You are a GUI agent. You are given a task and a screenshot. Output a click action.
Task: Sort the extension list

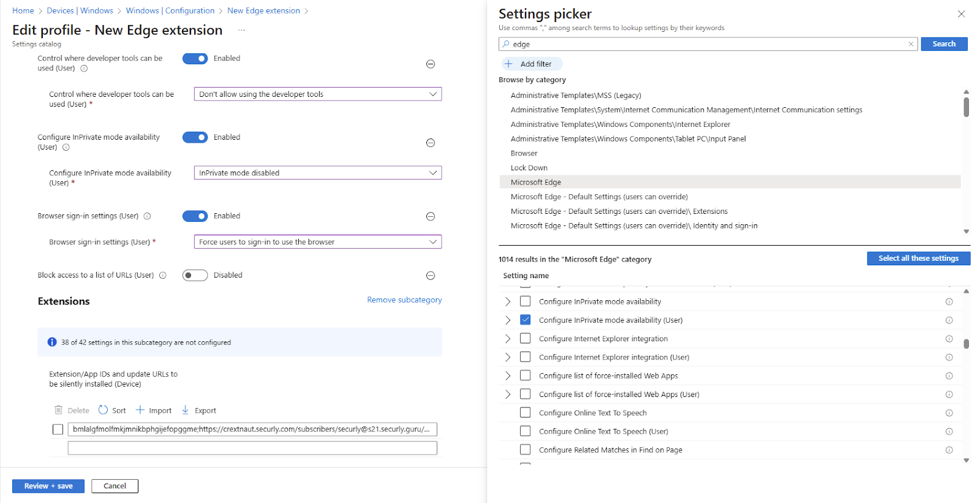(x=112, y=410)
